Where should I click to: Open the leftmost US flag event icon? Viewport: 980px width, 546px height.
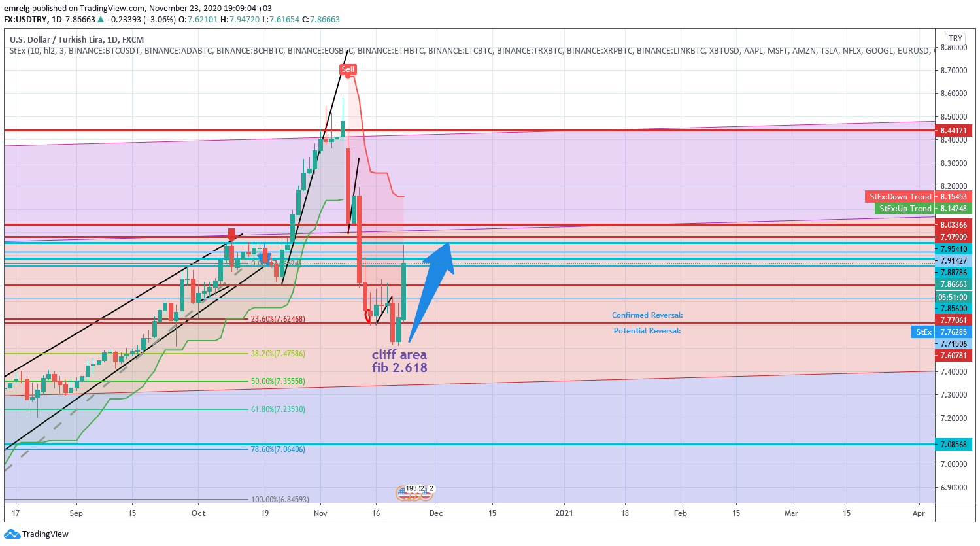coord(403,494)
